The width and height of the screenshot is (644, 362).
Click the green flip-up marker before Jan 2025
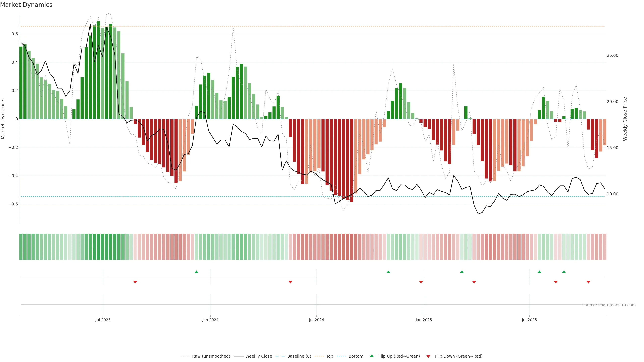(388, 272)
